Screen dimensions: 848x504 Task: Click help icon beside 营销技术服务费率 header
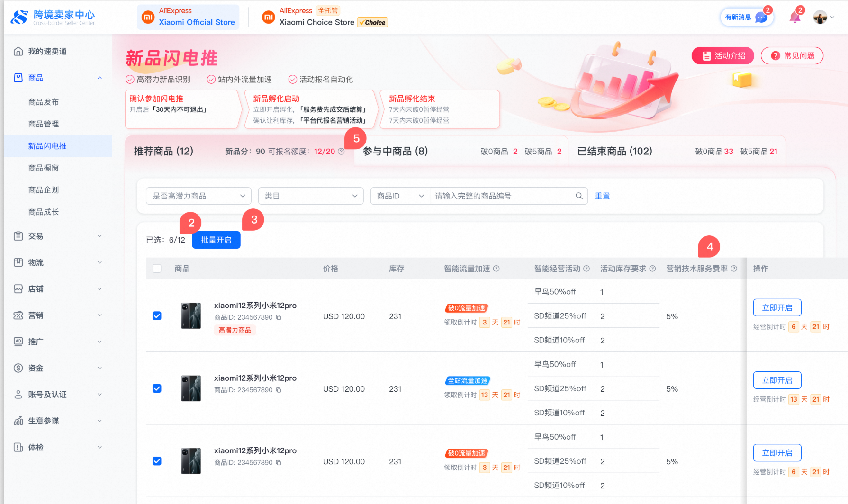pos(734,269)
